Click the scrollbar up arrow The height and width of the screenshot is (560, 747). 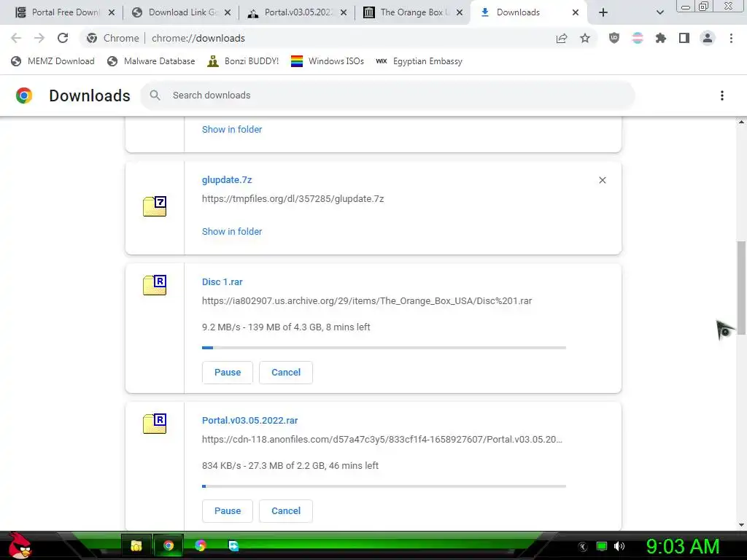[x=741, y=122]
